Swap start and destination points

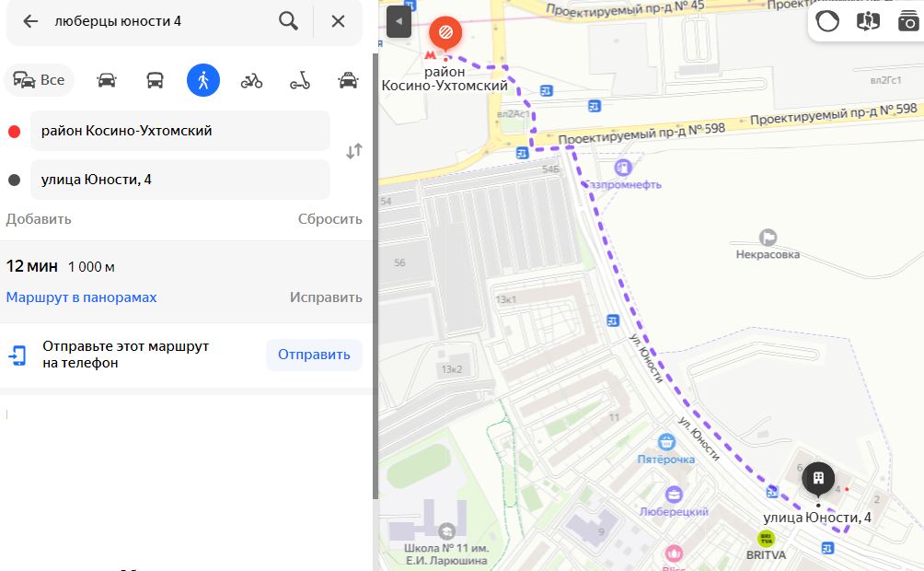click(x=353, y=152)
